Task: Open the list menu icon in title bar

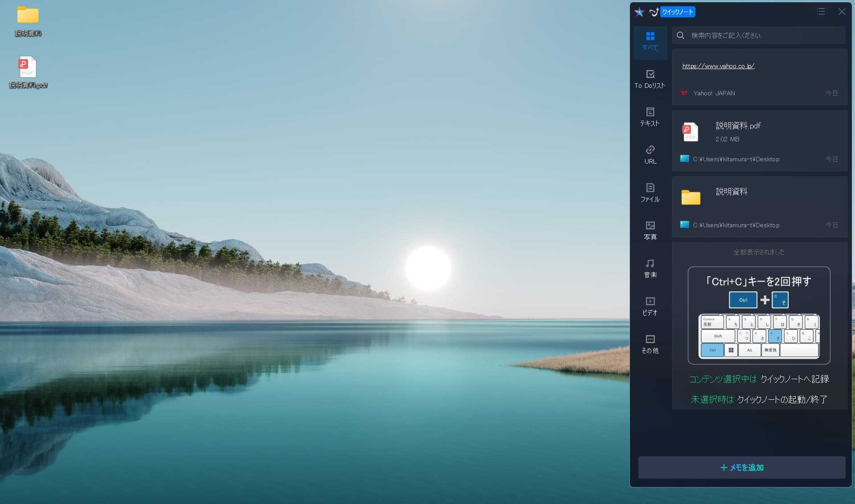Action: (x=821, y=12)
